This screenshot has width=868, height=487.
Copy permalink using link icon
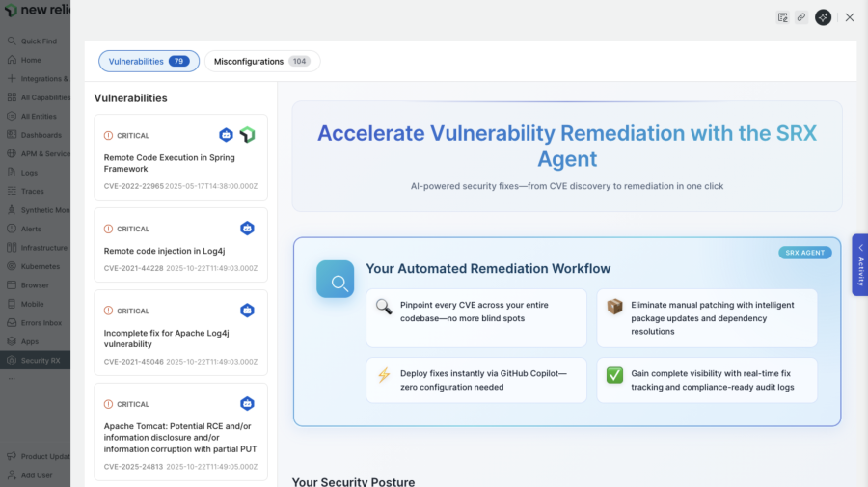click(x=801, y=17)
